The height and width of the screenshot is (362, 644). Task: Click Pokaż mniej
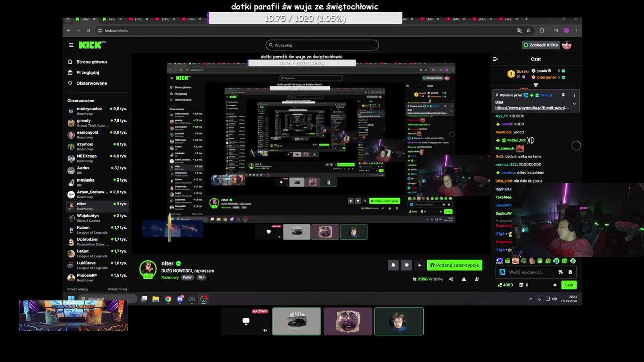[x=117, y=289]
